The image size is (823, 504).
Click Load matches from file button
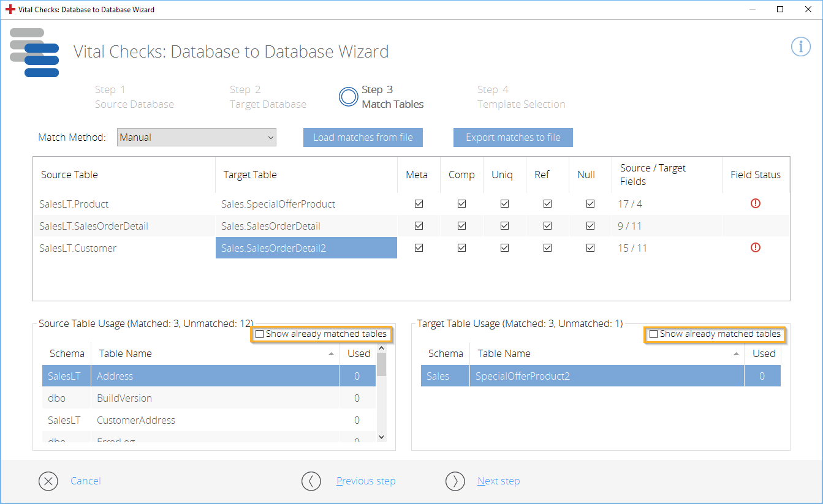[x=363, y=138]
